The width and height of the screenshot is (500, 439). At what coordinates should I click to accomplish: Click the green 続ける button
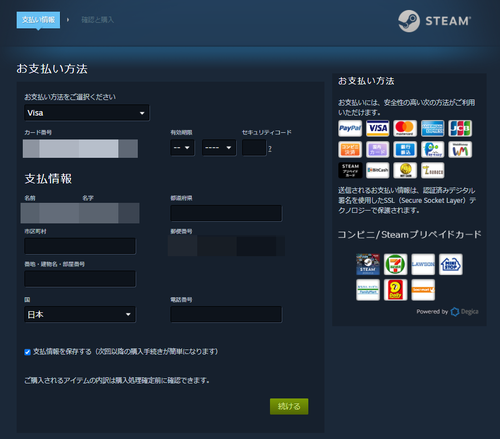(289, 406)
